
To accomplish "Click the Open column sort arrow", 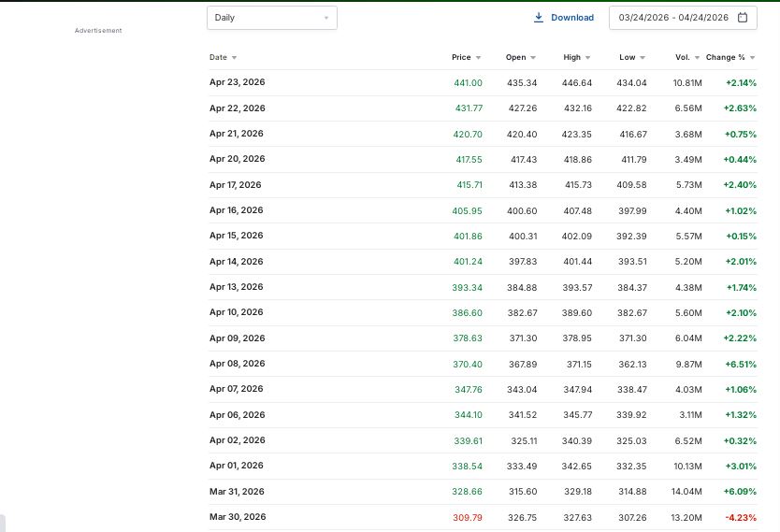I will click(x=534, y=58).
